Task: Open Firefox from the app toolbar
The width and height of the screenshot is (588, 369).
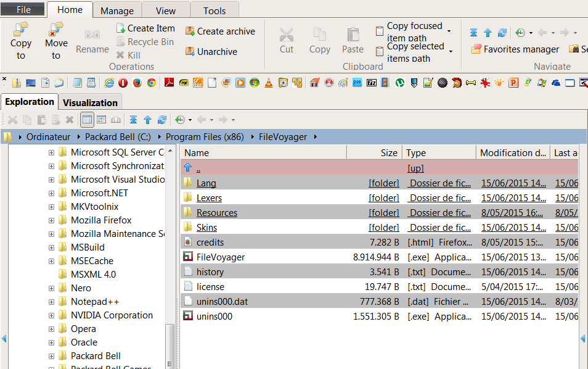Action: point(137,83)
